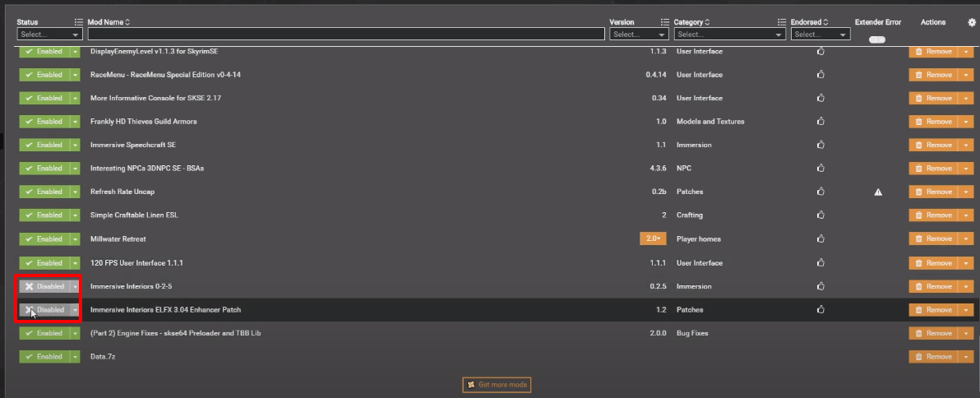The image size is (980, 398).
Task: Sort by Mod Name column arrows
Action: 127,22
